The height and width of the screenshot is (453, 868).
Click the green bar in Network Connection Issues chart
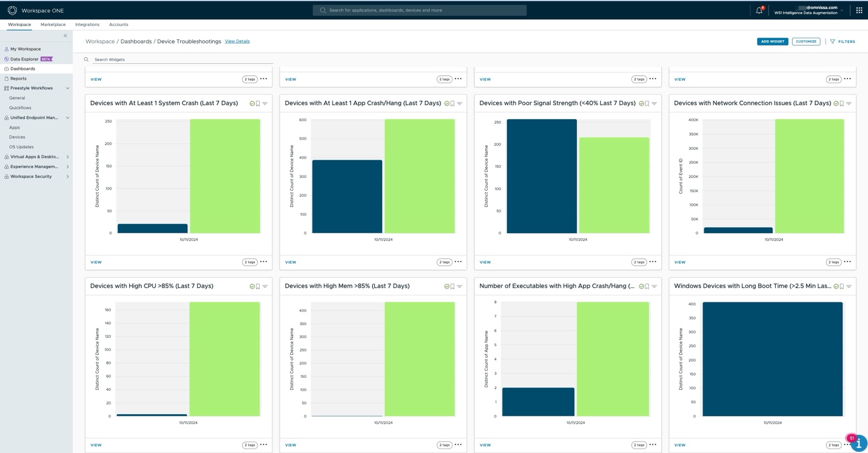[809, 176]
